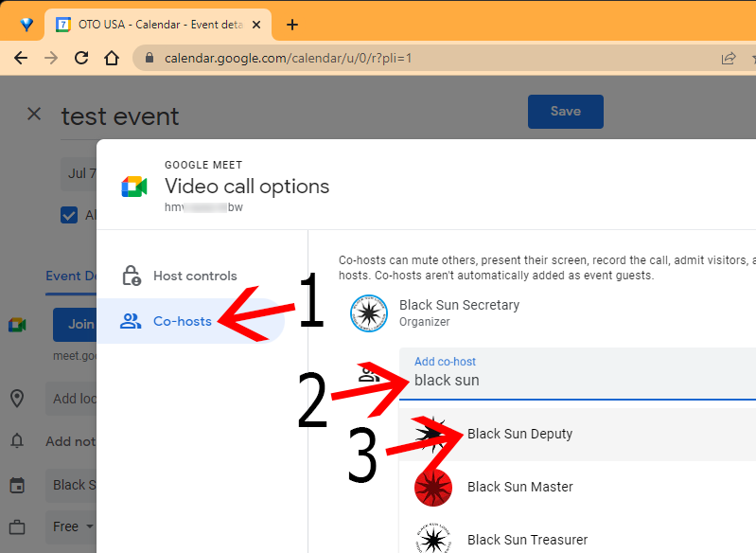756x553 pixels.
Task: Join with Google Meet button
Action: pyautogui.click(x=75, y=324)
